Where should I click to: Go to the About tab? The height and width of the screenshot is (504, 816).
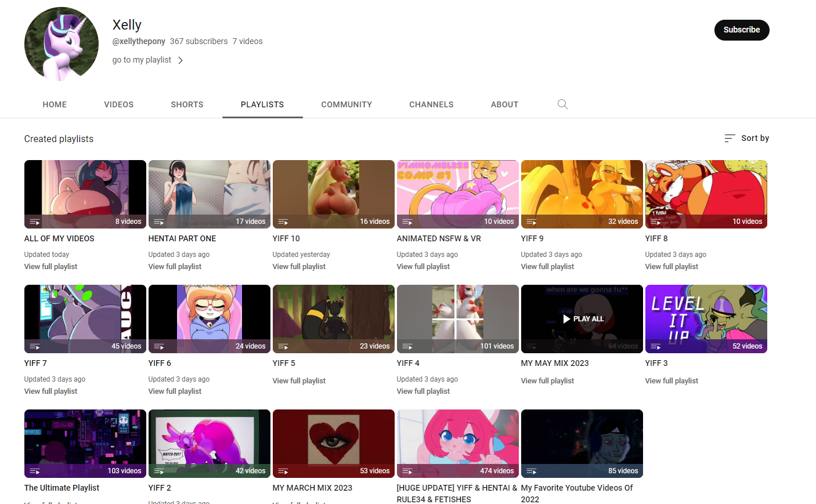point(504,104)
